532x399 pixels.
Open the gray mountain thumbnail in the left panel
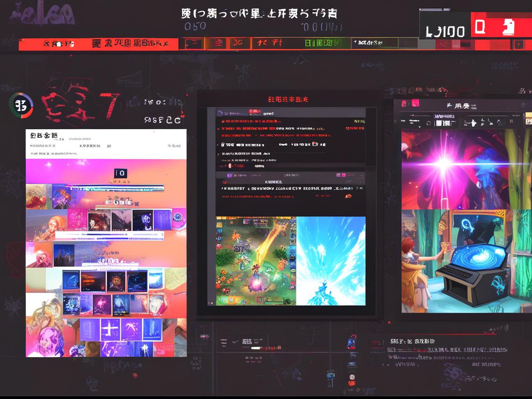[121, 220]
